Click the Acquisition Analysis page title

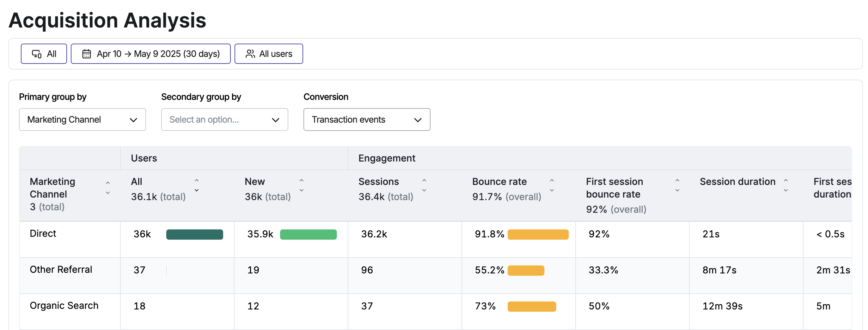pos(107,20)
